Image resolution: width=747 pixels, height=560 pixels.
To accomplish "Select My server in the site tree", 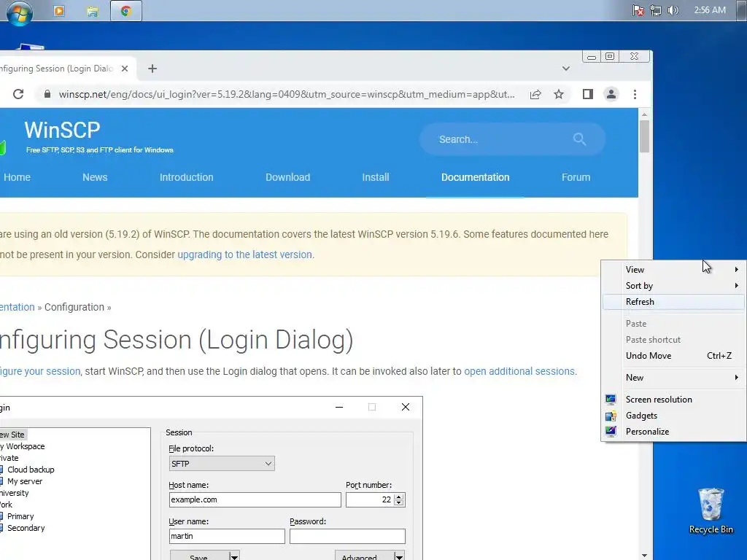I will click(x=25, y=481).
